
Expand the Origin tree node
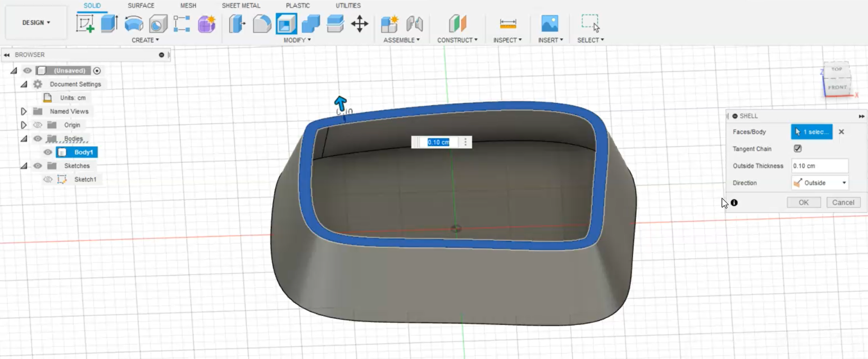pyautogui.click(x=23, y=125)
